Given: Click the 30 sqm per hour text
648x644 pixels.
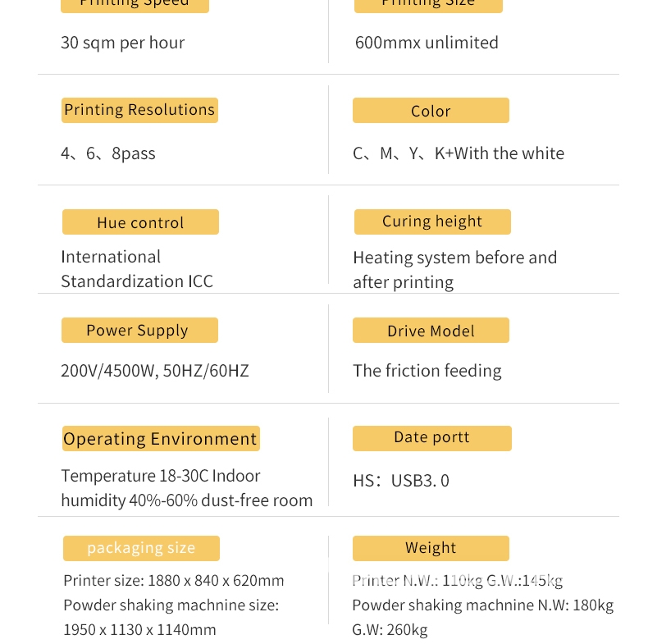Looking at the screenshot, I should (123, 43).
